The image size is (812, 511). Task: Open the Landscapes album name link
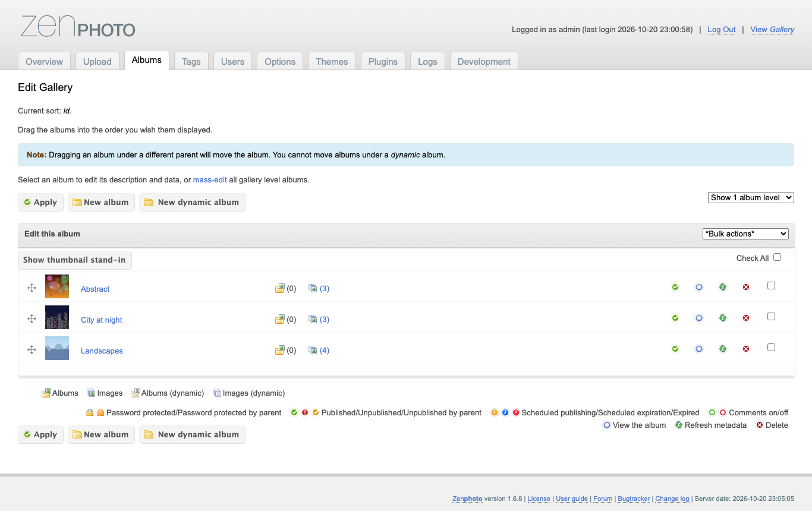(x=102, y=351)
